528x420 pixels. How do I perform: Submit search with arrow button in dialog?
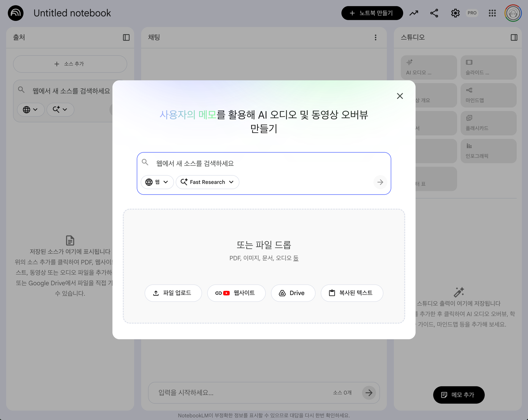coord(380,182)
